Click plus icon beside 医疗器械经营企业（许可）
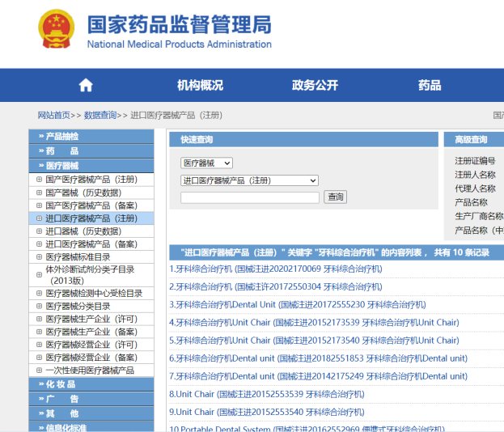504x432 pixels. (x=39, y=345)
